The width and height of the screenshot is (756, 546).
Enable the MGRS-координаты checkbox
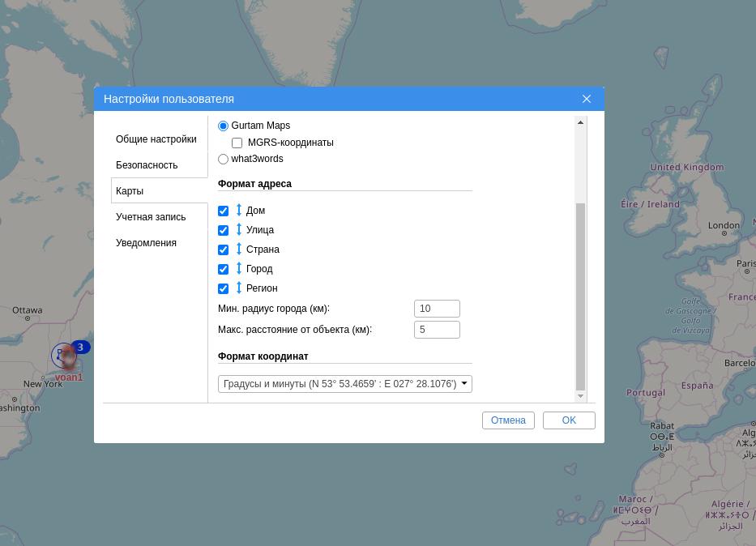click(x=237, y=143)
